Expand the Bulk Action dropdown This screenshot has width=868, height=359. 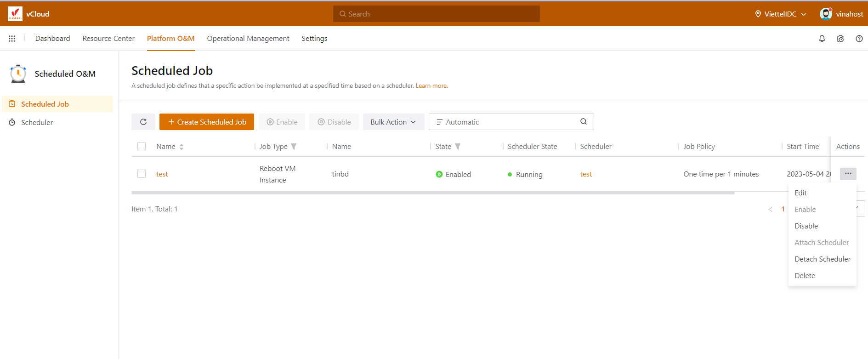[x=393, y=122]
